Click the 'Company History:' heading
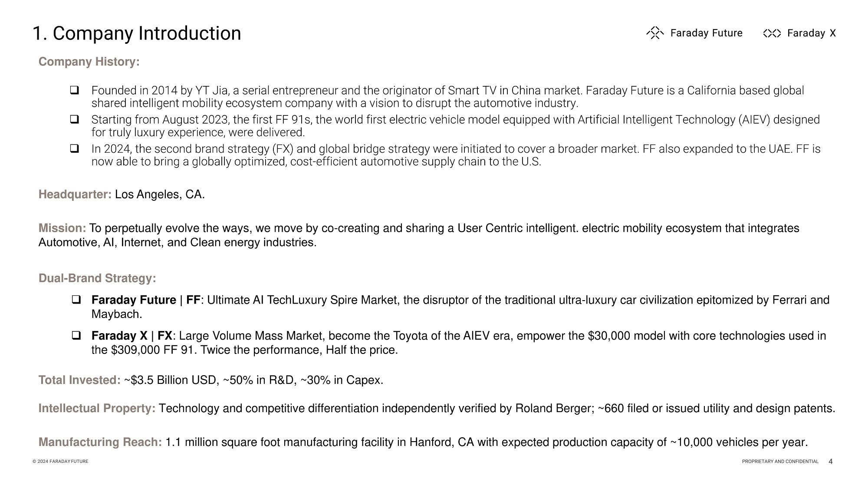This screenshot has height=488, width=868. point(89,62)
